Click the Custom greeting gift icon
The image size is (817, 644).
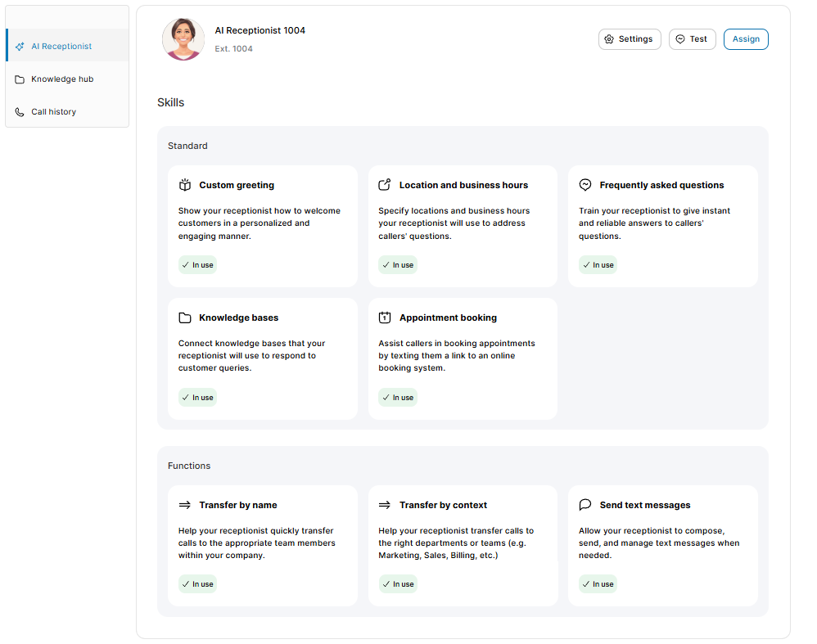click(x=183, y=184)
